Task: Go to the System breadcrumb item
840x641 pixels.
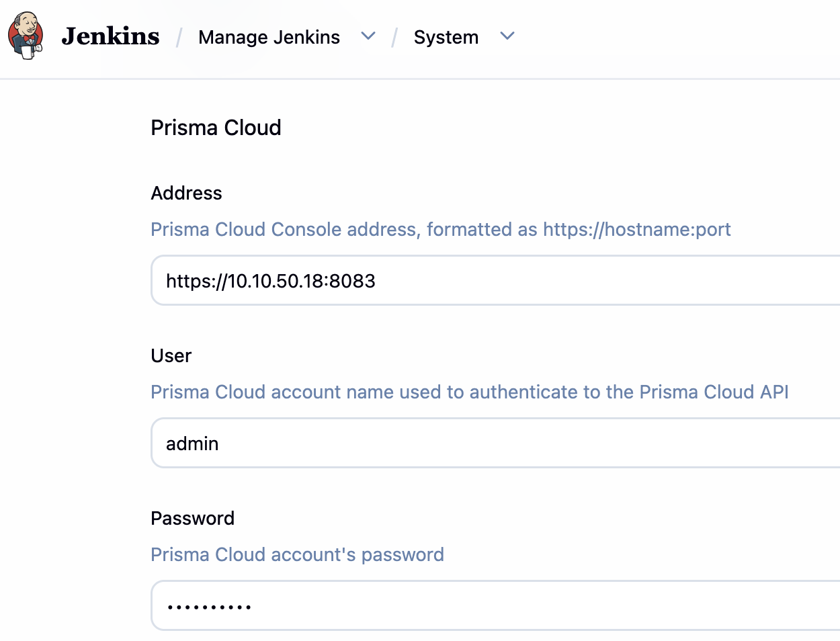Action: tap(446, 37)
